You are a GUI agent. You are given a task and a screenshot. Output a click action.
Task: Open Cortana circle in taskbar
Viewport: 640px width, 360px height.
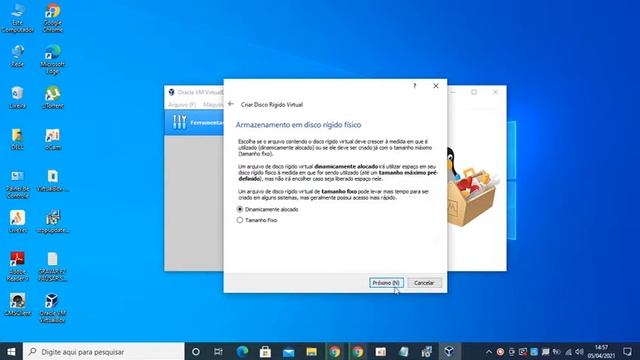point(196,351)
